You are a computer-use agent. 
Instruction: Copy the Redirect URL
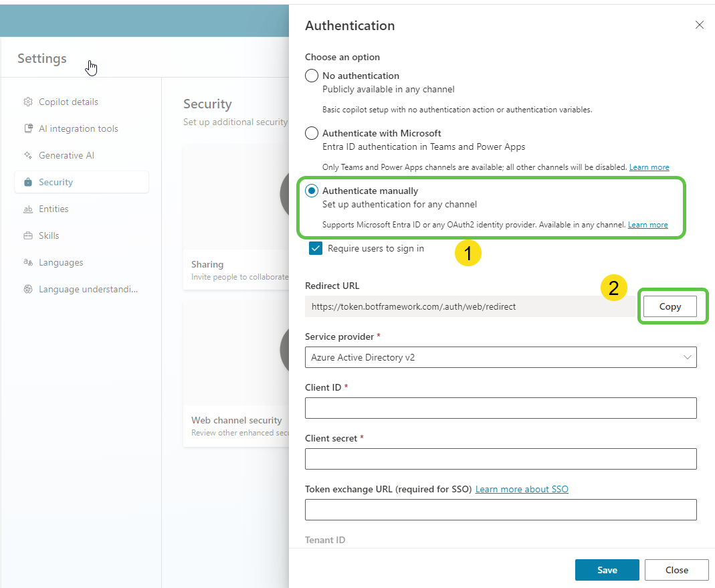tap(670, 306)
